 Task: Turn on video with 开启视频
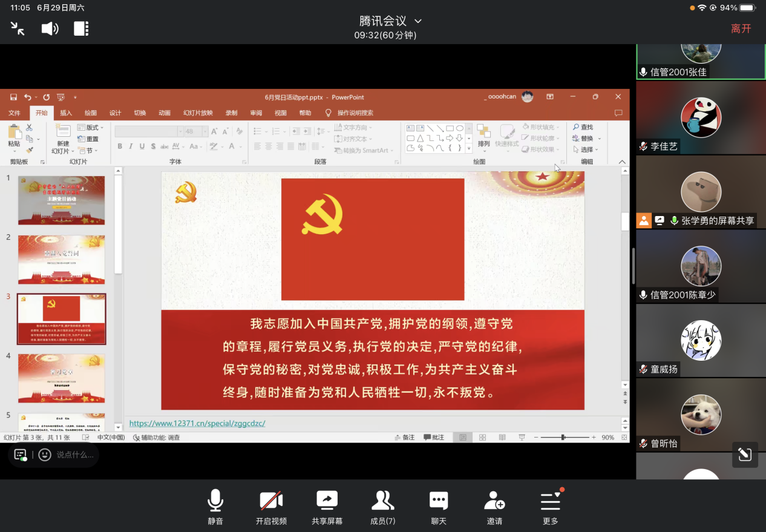(x=271, y=507)
